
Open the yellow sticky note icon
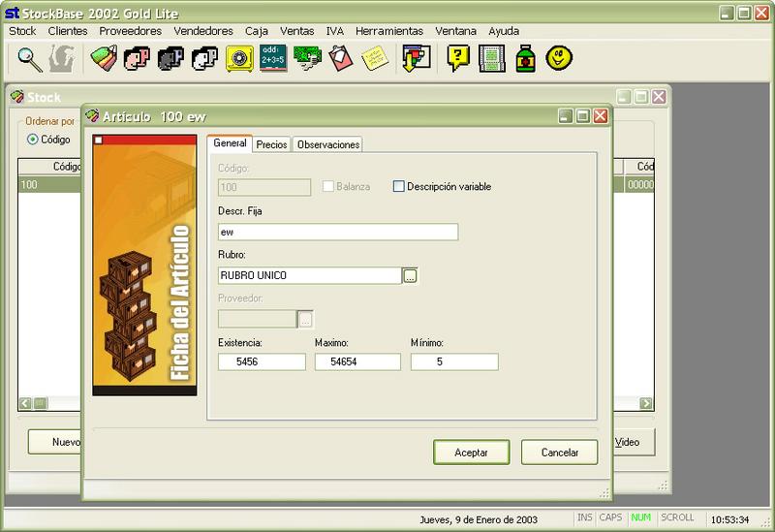tap(375, 59)
